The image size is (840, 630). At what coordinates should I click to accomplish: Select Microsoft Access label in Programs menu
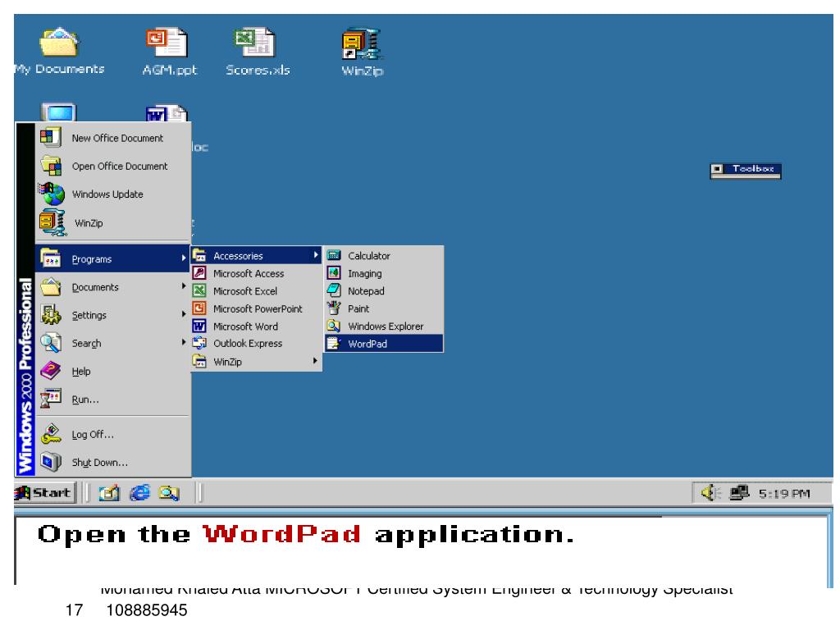coord(249,274)
